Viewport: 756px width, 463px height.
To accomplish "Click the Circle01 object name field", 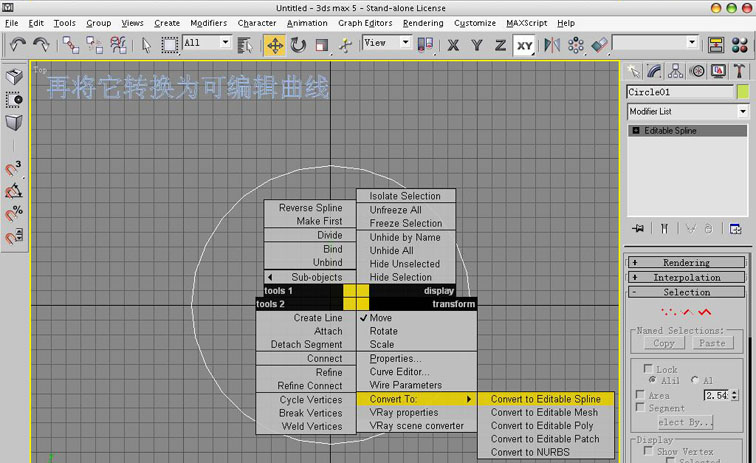I will [680, 92].
